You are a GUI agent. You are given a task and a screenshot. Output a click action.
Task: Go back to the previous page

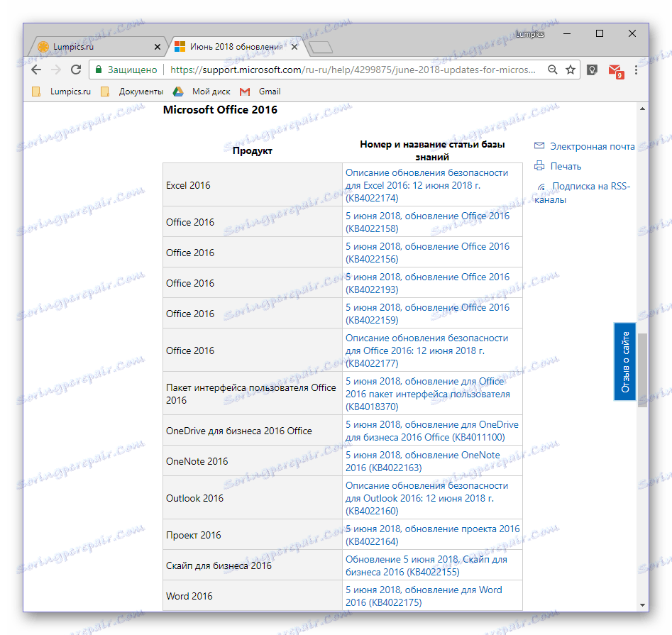click(36, 70)
